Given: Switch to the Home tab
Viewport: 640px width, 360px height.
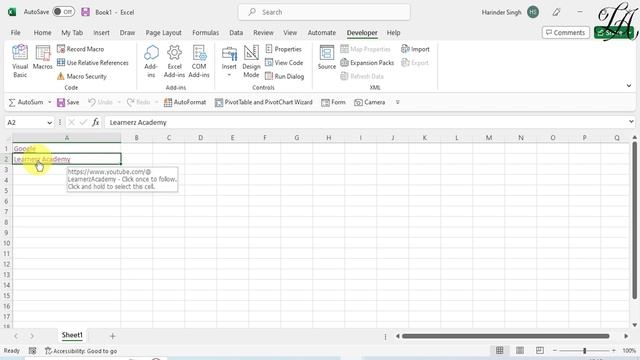Looking at the screenshot, I should pyautogui.click(x=42, y=33).
